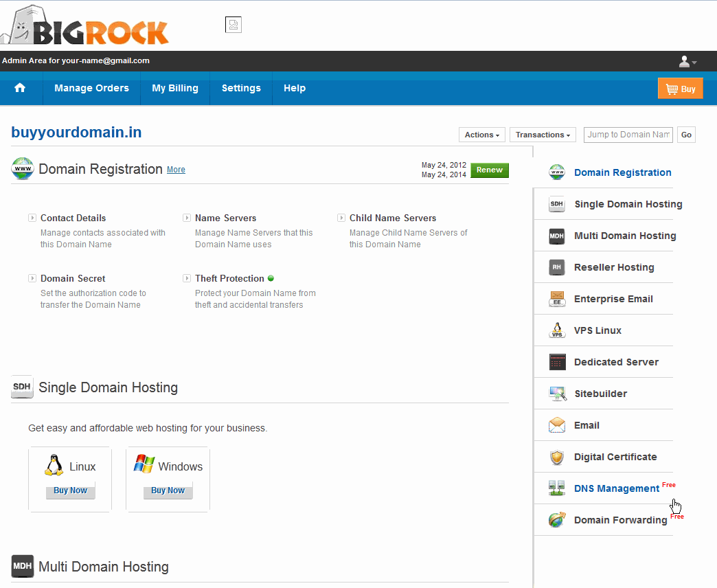Expand the Name Servers section arrow
Viewport: 717px width, 588px height.
(187, 218)
